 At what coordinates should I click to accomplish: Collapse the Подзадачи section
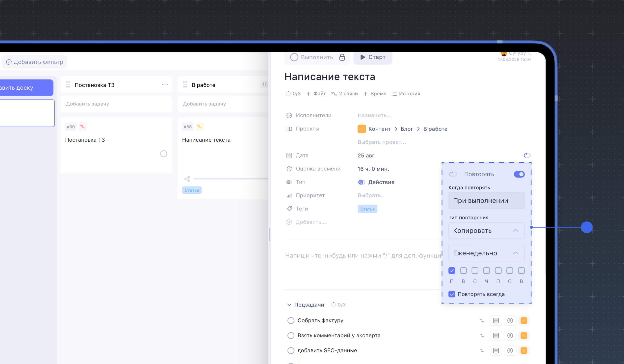click(289, 305)
